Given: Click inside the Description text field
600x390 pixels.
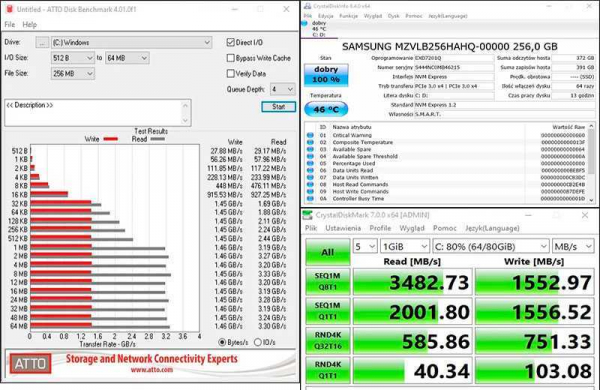Looking at the screenshot, I should point(98,113).
